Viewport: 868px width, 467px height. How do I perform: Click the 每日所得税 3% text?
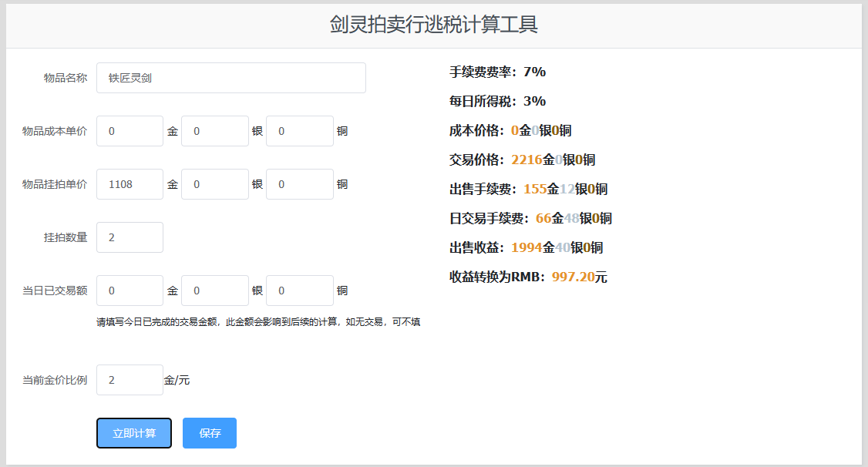tap(498, 101)
